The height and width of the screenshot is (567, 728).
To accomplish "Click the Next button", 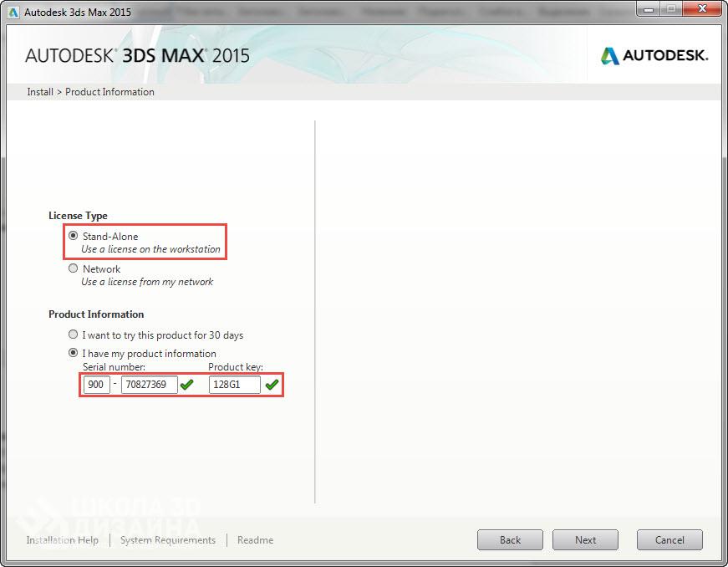I will coord(585,540).
